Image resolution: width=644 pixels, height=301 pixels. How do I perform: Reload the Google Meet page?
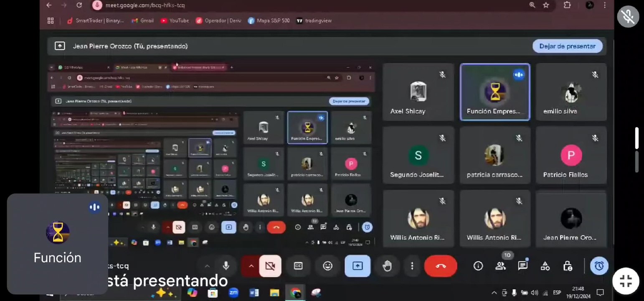click(79, 5)
